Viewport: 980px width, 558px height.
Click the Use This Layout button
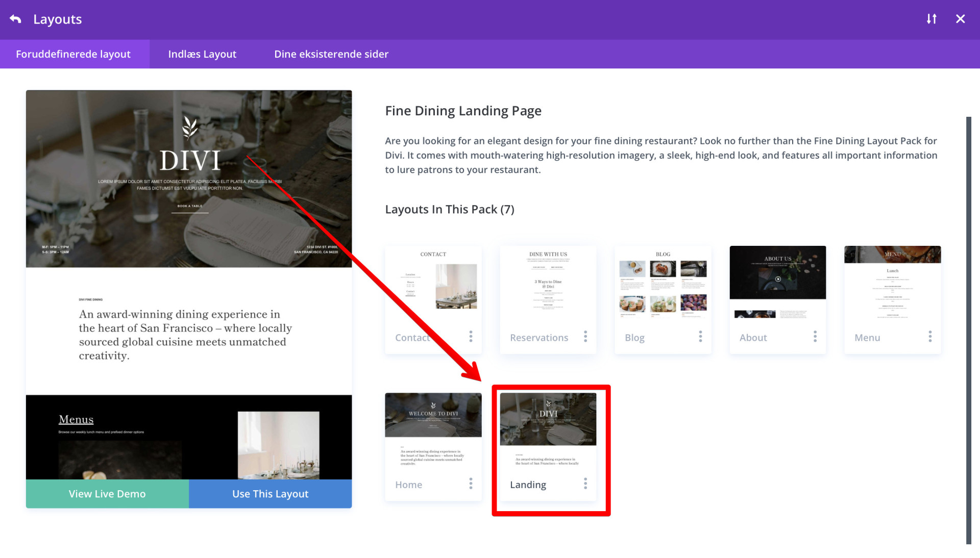point(270,494)
